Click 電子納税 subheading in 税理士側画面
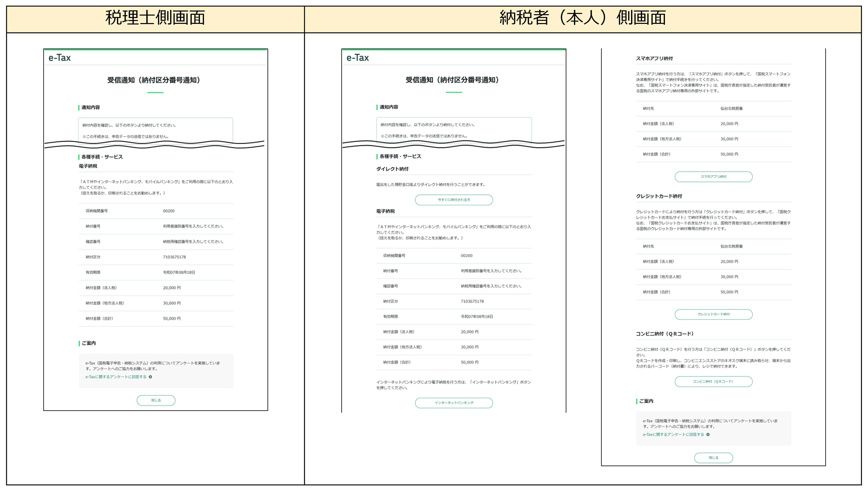This screenshot has height=491, width=868. (88, 166)
